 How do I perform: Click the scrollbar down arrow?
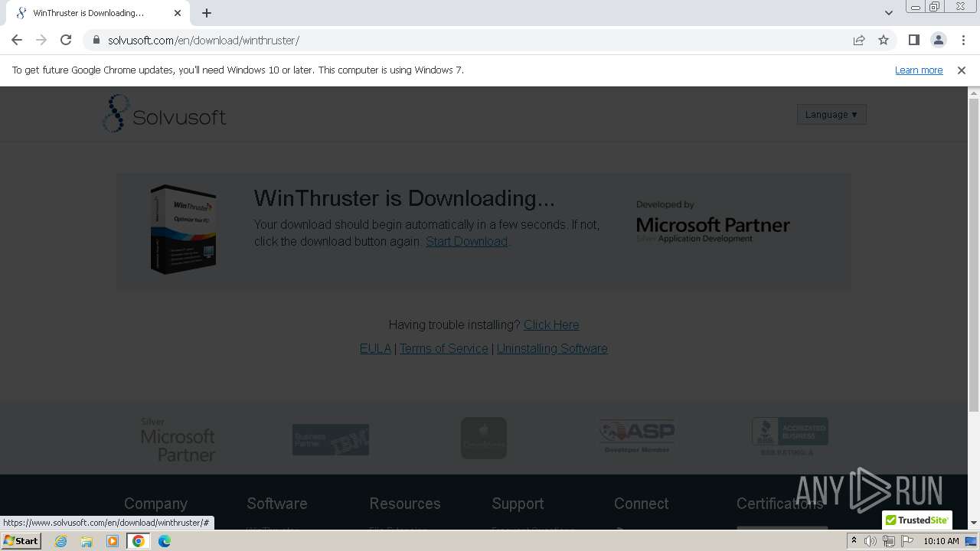(x=974, y=523)
